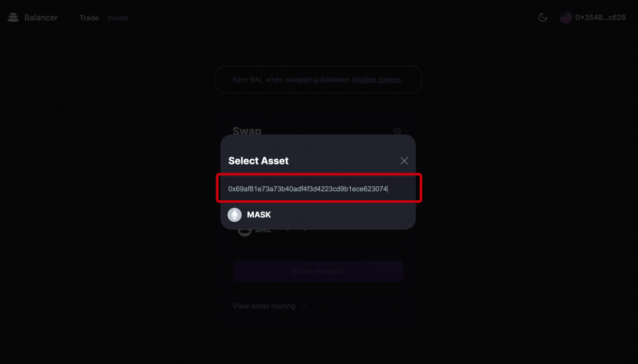The height and width of the screenshot is (364, 638).
Task: Click the BAL token icon
Action: click(x=244, y=231)
